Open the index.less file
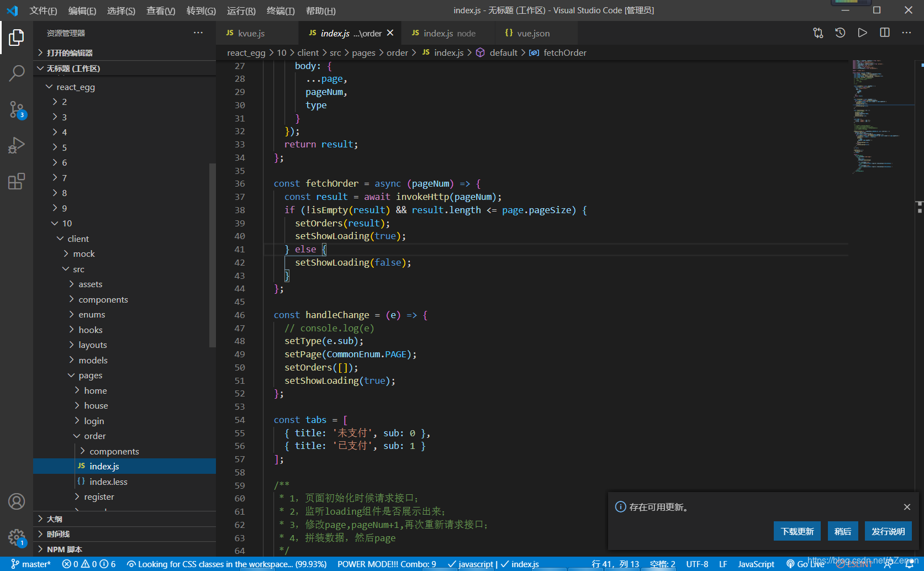924x571 pixels. 124,482
